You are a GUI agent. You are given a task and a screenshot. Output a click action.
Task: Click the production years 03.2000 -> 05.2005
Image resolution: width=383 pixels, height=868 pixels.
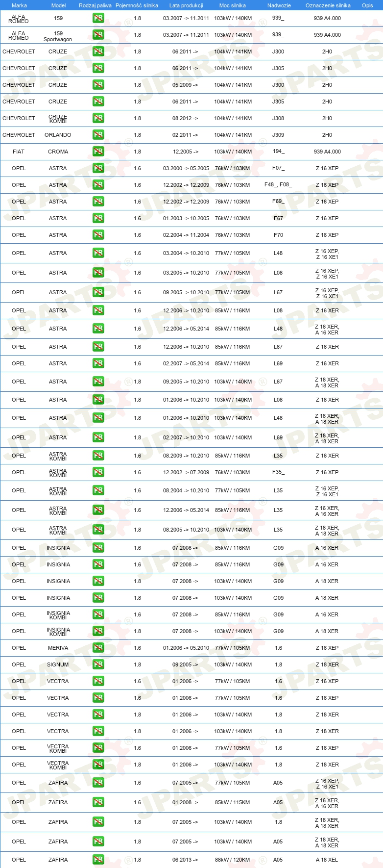(x=186, y=168)
